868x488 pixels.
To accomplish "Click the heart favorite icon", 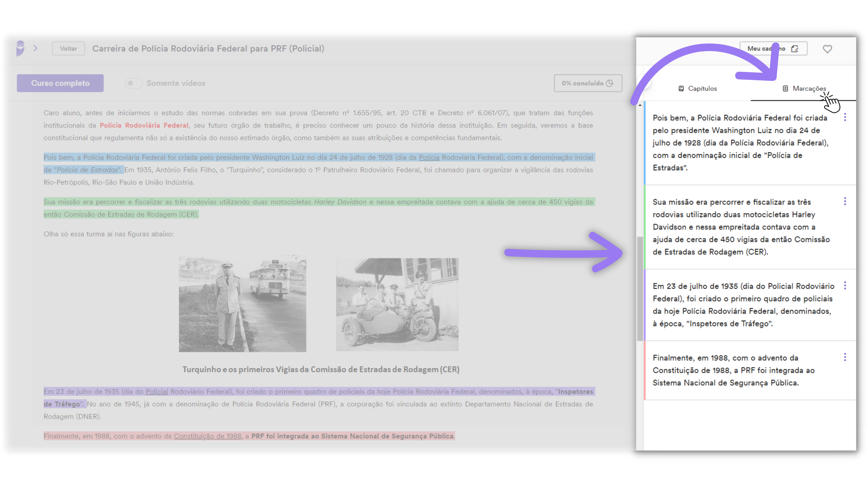I will coord(827,49).
